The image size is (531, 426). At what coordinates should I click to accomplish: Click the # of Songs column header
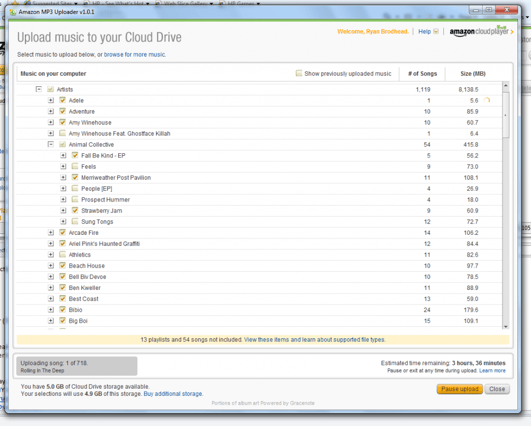(422, 73)
